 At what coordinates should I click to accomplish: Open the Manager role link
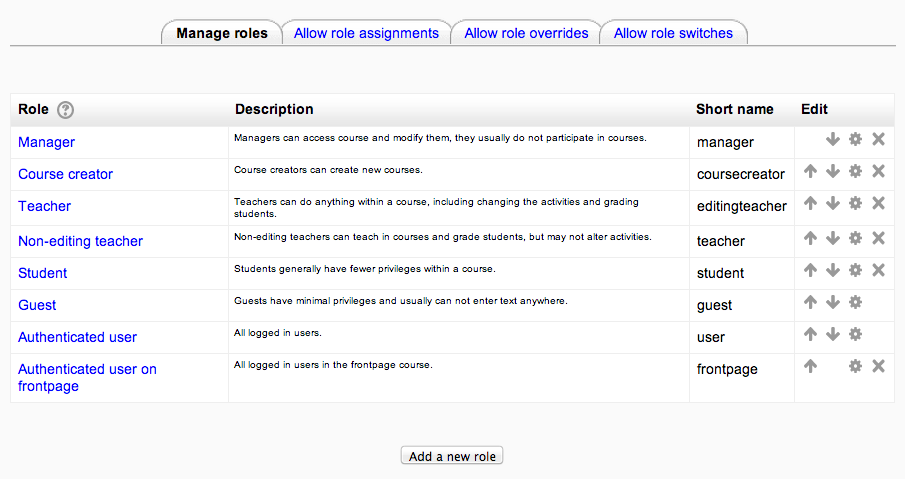(x=46, y=142)
